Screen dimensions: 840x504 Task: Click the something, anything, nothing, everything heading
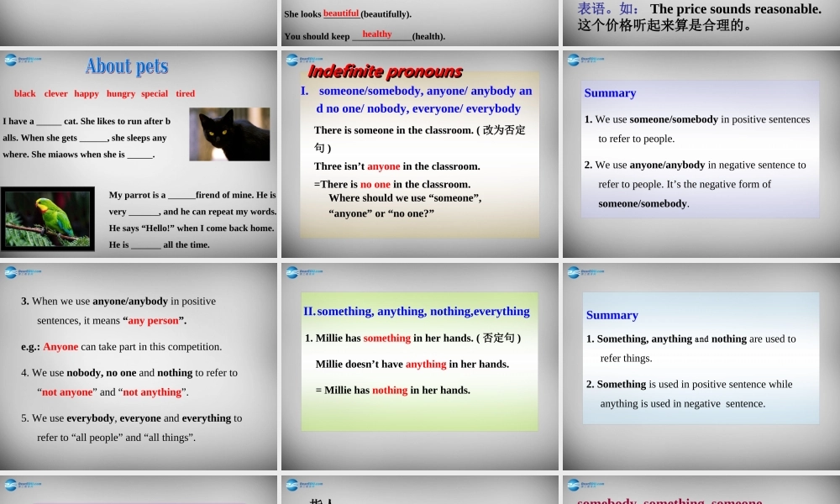point(417,312)
